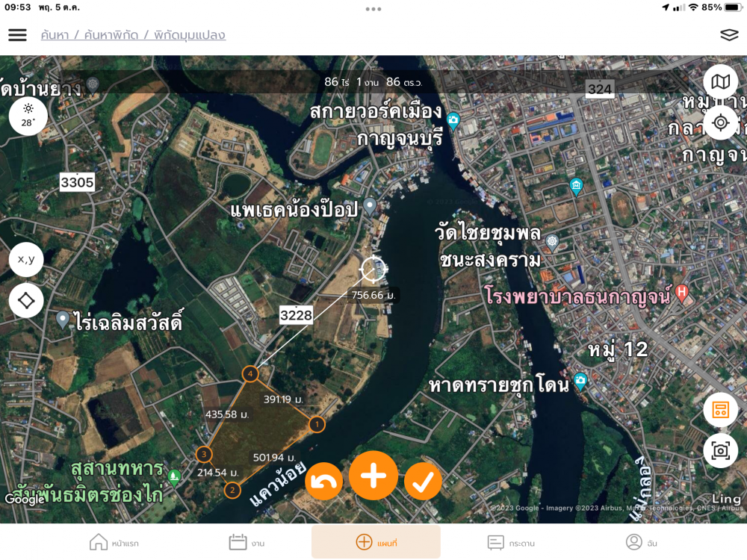The height and width of the screenshot is (560, 747).
Task: Open the กระดาน board tab
Action: point(511,542)
